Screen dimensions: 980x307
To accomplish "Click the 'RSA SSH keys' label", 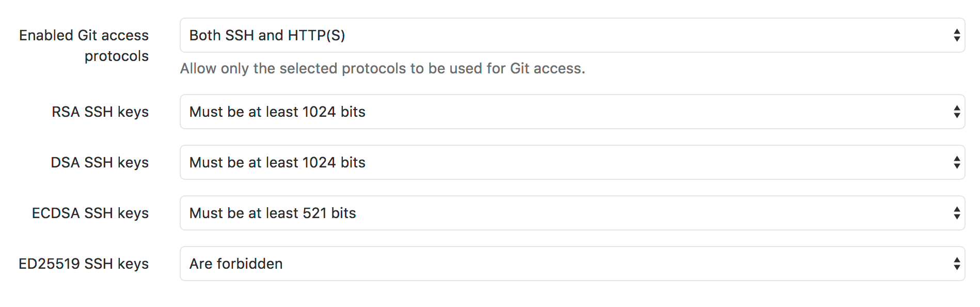I will [x=100, y=112].
